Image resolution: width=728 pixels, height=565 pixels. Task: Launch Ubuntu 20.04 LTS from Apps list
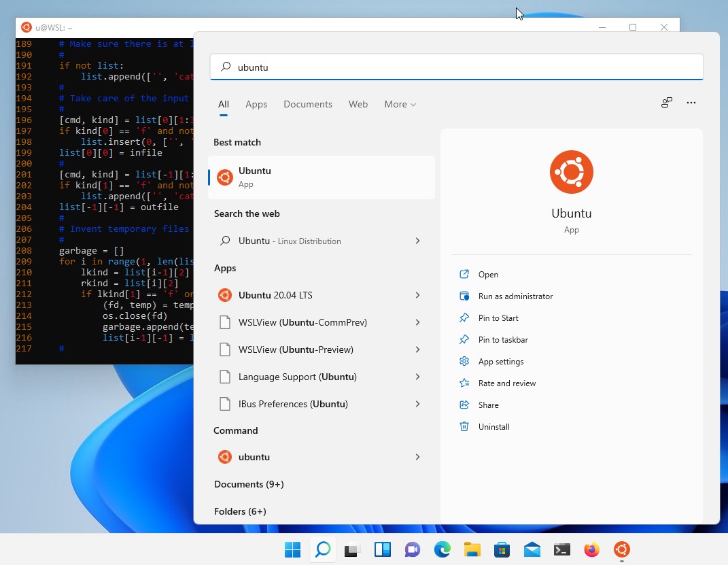[x=275, y=295]
